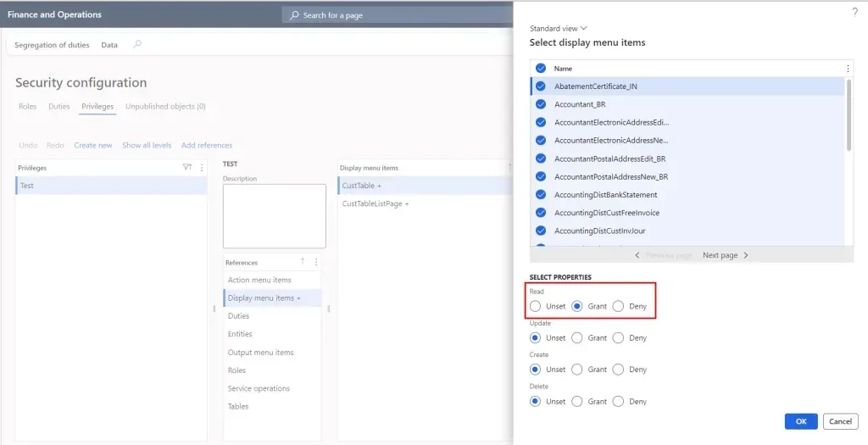This screenshot has height=445, width=868.
Task: Click the OK button
Action: pos(801,421)
